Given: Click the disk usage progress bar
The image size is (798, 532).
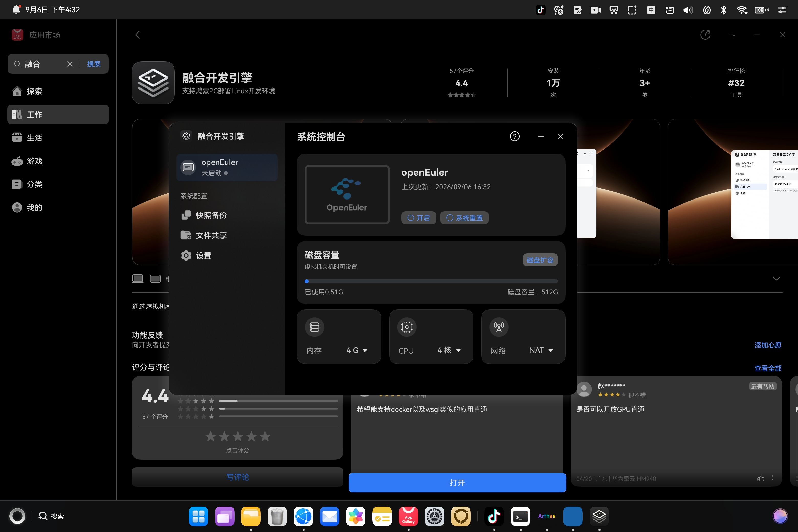Looking at the screenshot, I should tap(431, 281).
